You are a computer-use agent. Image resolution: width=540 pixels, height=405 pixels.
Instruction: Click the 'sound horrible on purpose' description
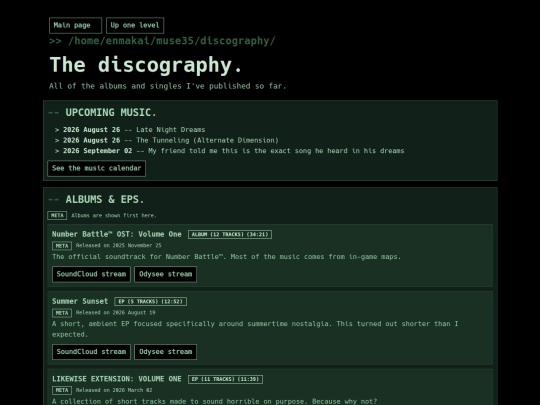(x=215, y=401)
